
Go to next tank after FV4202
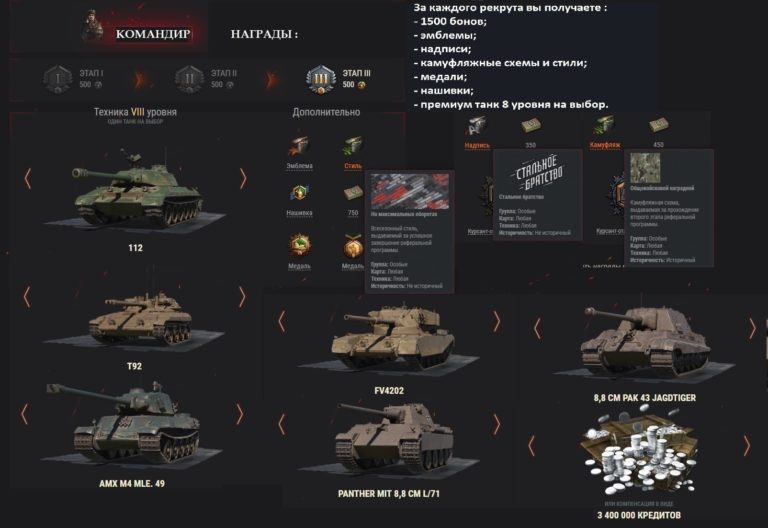click(x=496, y=321)
